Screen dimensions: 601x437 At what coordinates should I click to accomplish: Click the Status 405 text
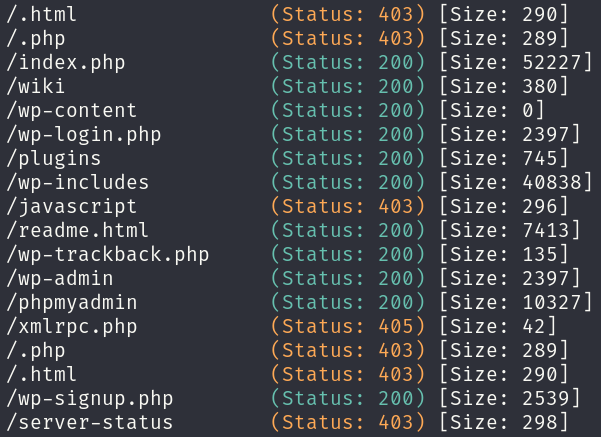pos(348,327)
